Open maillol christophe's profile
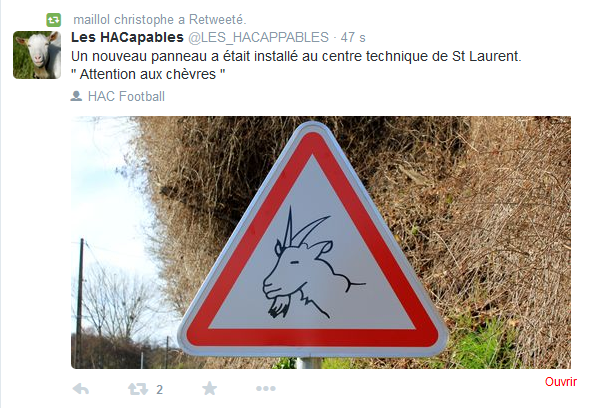 coord(124,19)
